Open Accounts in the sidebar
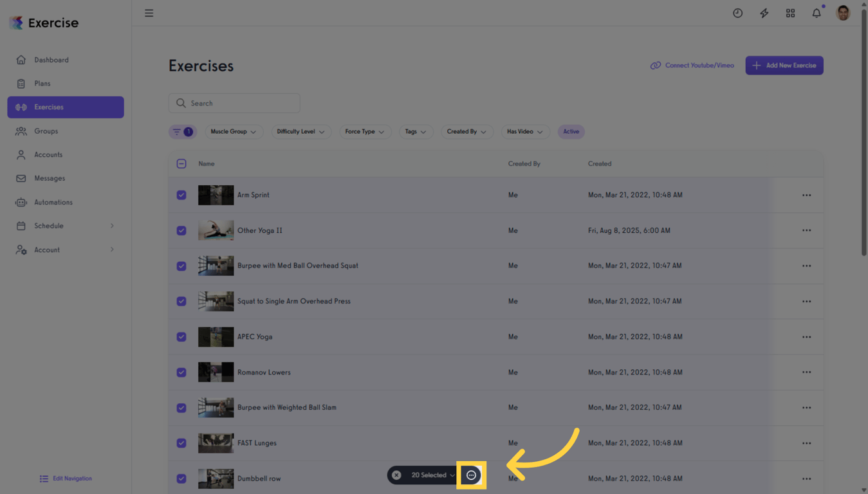The width and height of the screenshot is (868, 494). [x=66, y=155]
